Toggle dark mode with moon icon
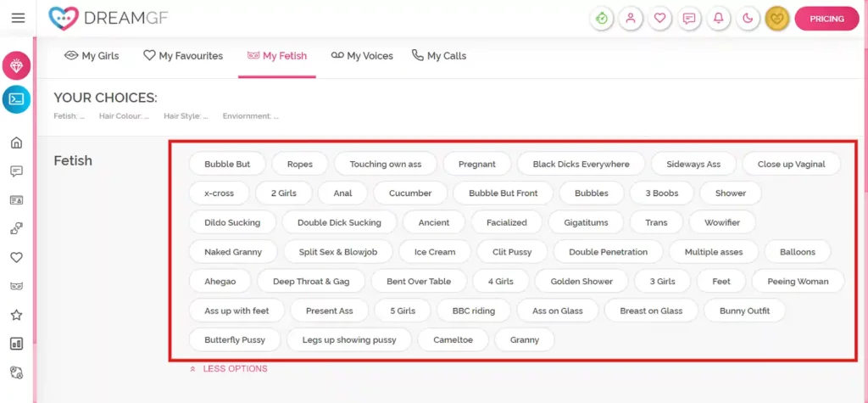 click(748, 19)
